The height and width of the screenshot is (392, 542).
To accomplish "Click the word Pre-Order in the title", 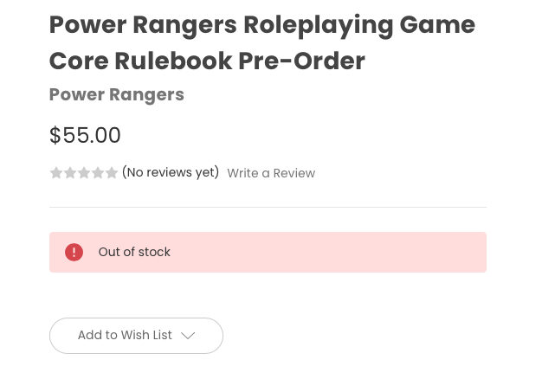I will tap(302, 61).
